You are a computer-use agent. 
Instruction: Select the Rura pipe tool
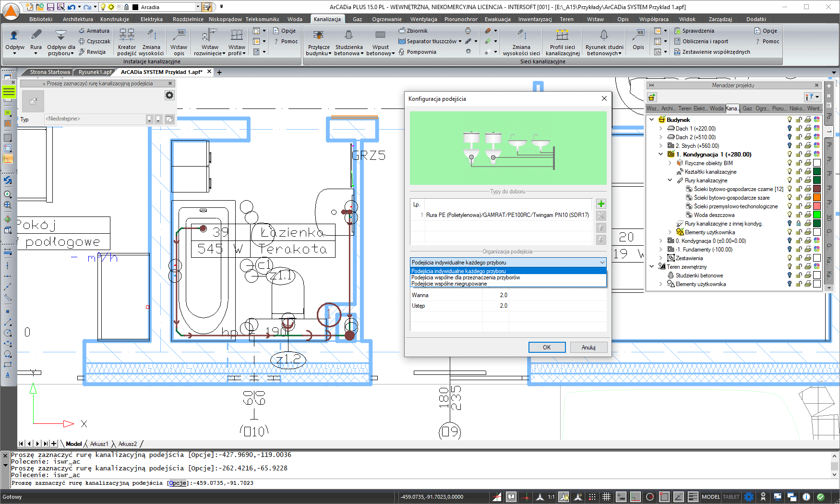(36, 41)
